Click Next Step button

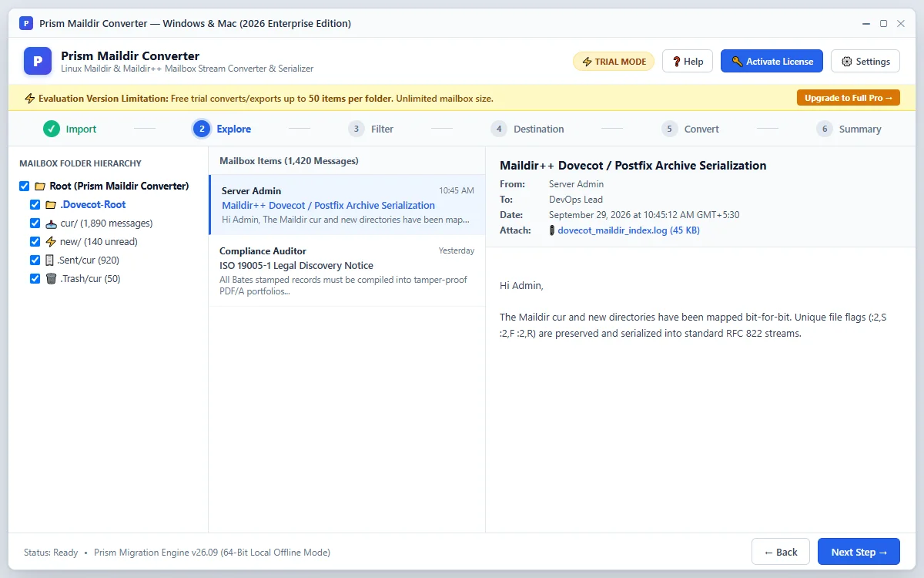(x=859, y=552)
